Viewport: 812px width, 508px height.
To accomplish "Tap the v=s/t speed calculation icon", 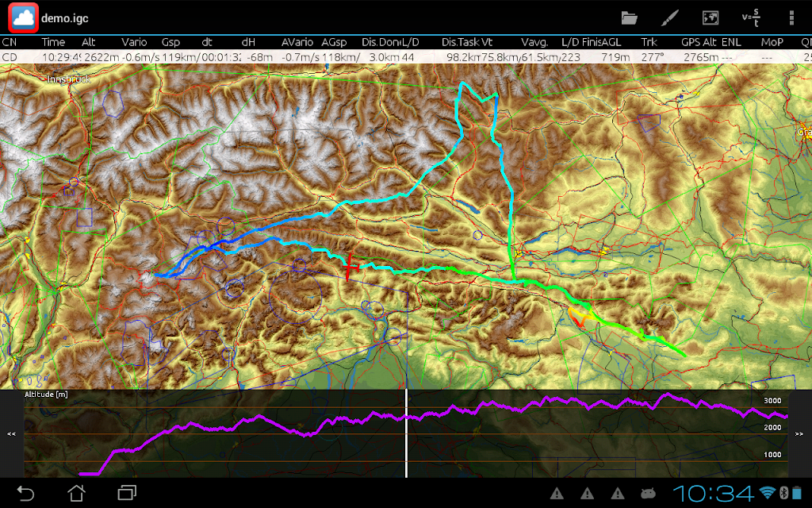I will 751,17.
